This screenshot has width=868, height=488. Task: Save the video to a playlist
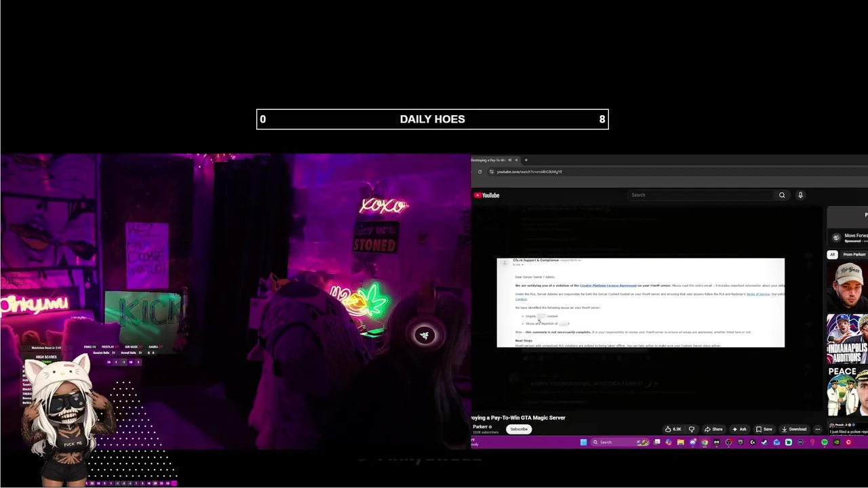[x=764, y=429]
